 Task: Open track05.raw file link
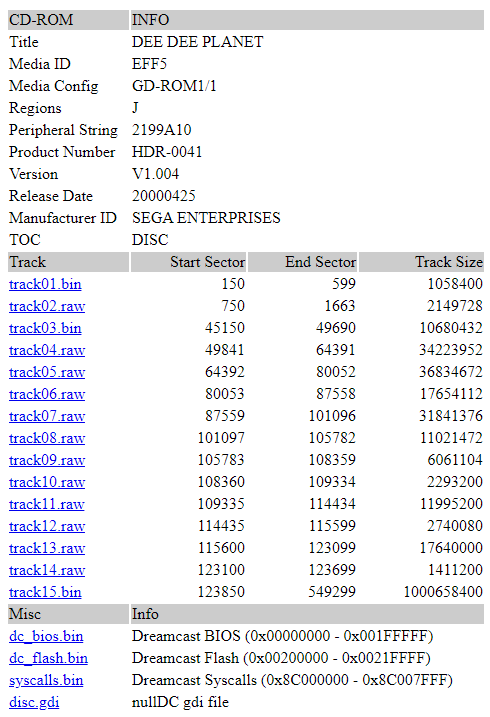coord(47,372)
